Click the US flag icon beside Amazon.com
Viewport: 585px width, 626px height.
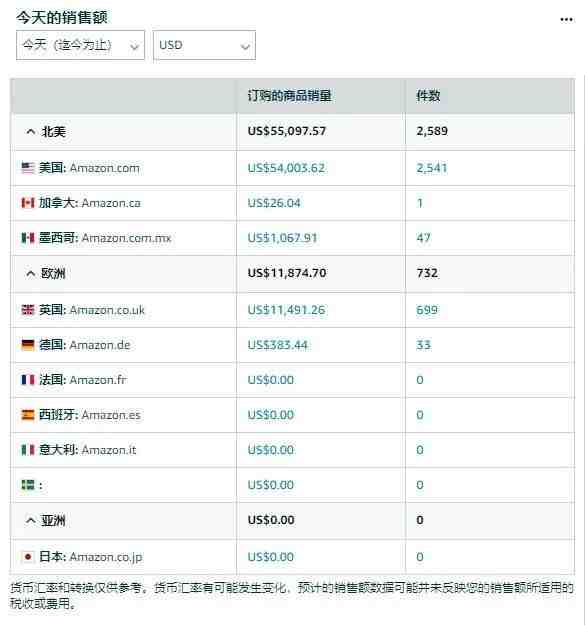[x=28, y=168]
